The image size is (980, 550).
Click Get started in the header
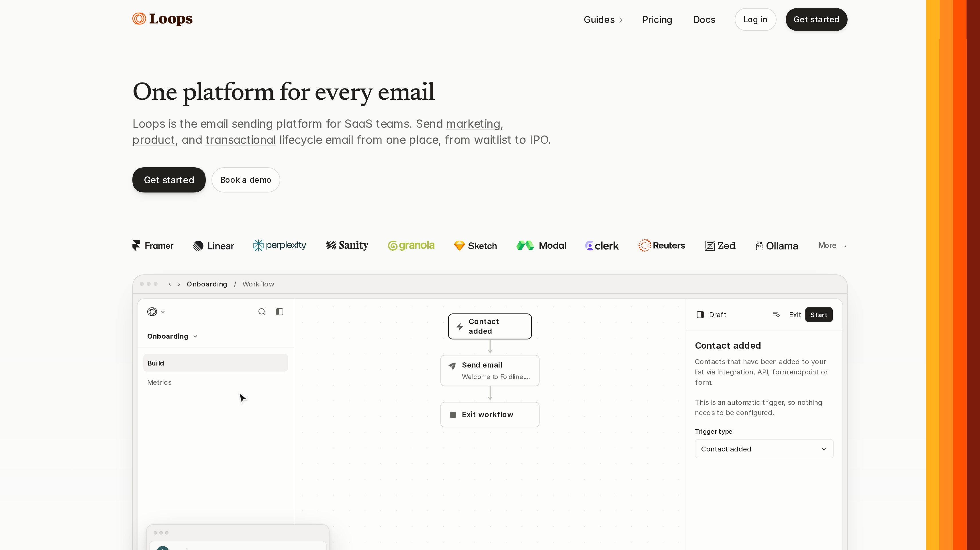pos(816,19)
